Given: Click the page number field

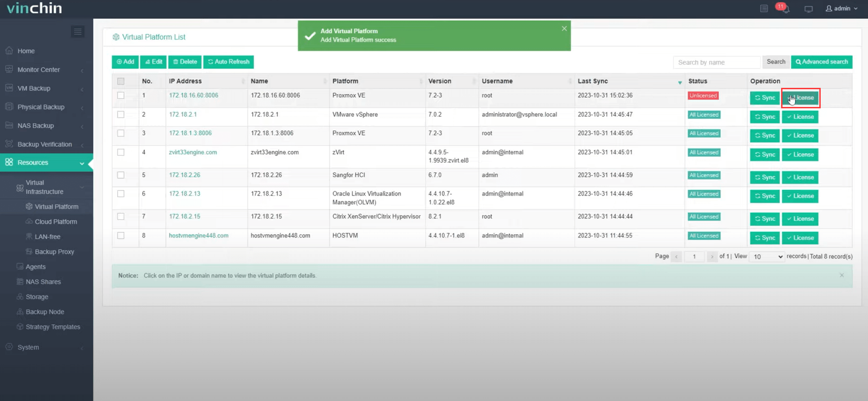Looking at the screenshot, I should 694,257.
